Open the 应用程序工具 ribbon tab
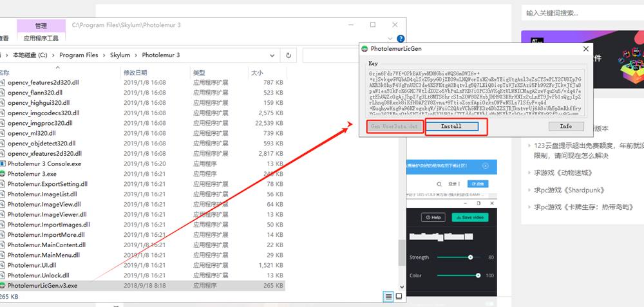The height and width of the screenshot is (307, 644). pos(40,38)
